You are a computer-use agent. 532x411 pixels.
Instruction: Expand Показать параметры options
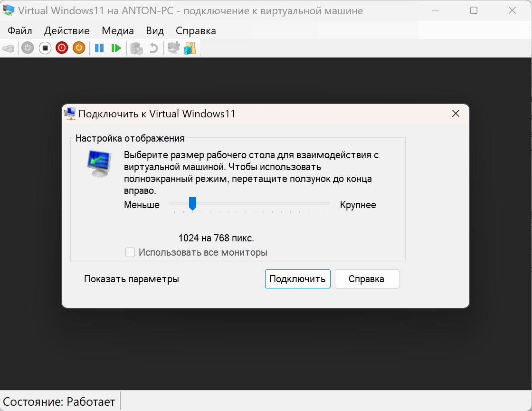tap(131, 279)
